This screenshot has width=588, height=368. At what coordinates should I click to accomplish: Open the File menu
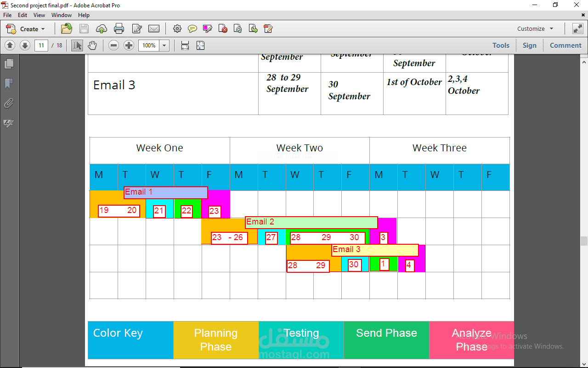coord(7,15)
